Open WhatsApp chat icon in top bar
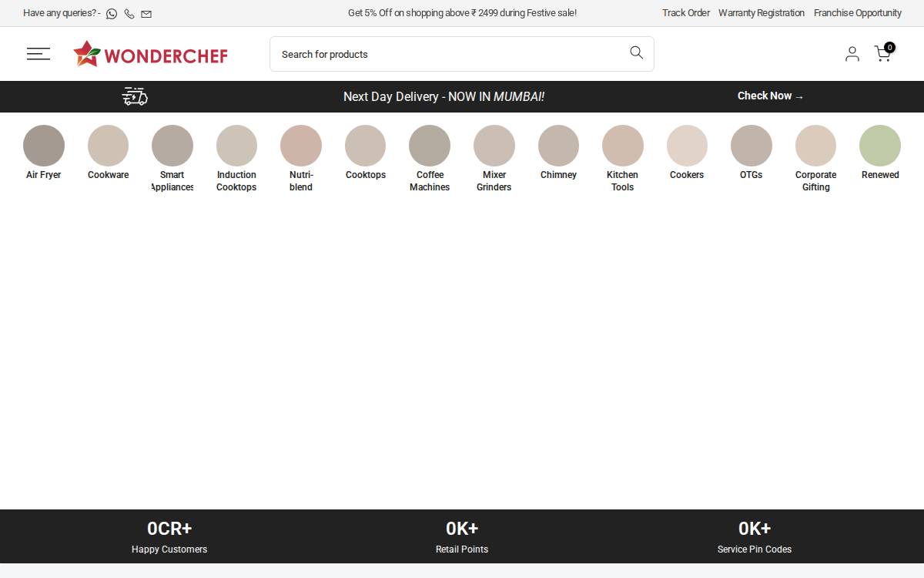The height and width of the screenshot is (578, 924). (112, 14)
